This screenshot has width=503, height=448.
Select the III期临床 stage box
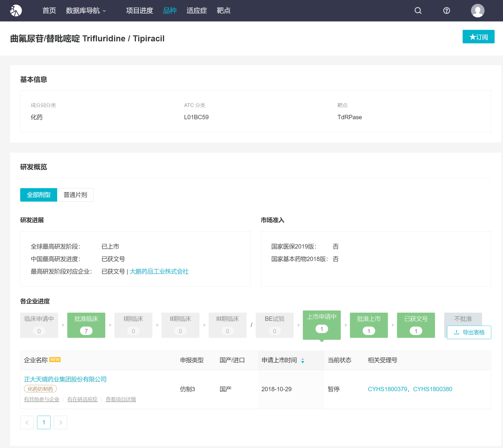228,325
